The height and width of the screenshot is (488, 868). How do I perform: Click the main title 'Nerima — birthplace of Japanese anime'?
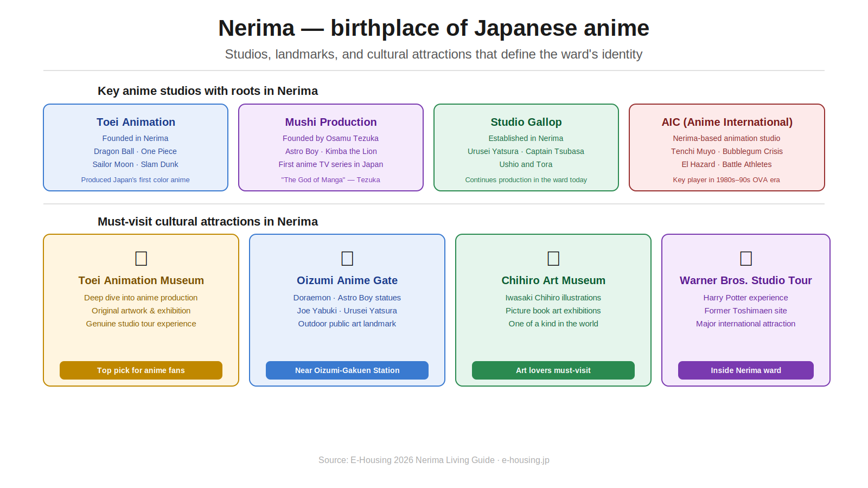coord(434,28)
